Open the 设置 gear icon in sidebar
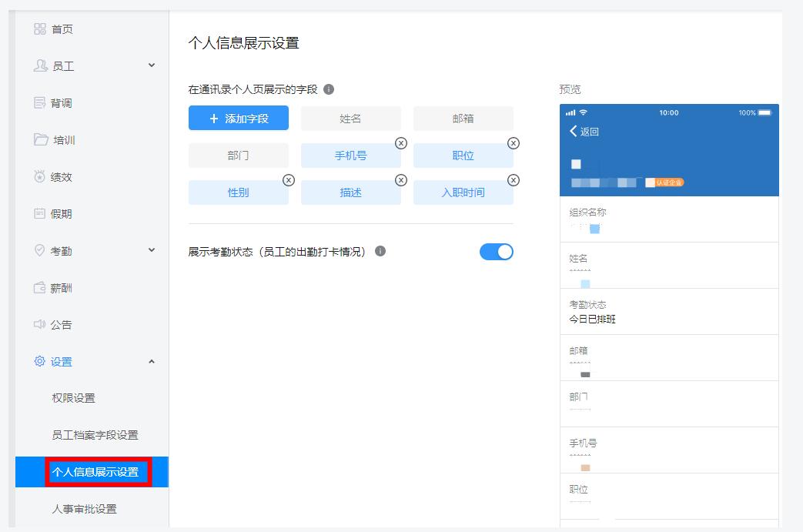 click(x=42, y=362)
